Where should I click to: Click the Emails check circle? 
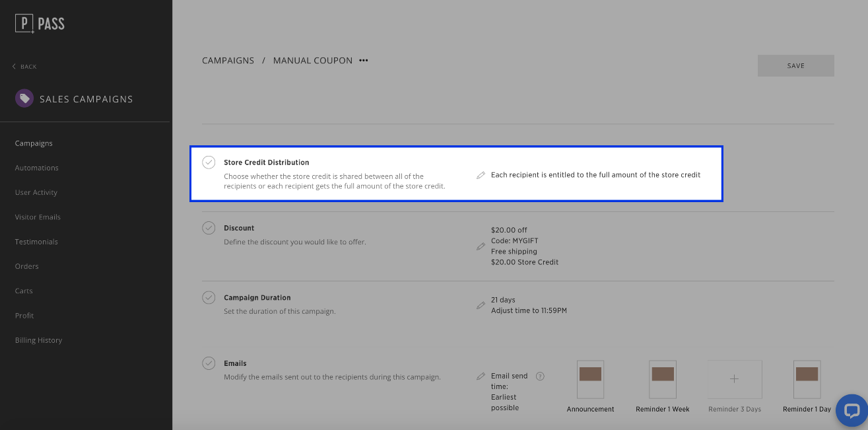point(209,363)
